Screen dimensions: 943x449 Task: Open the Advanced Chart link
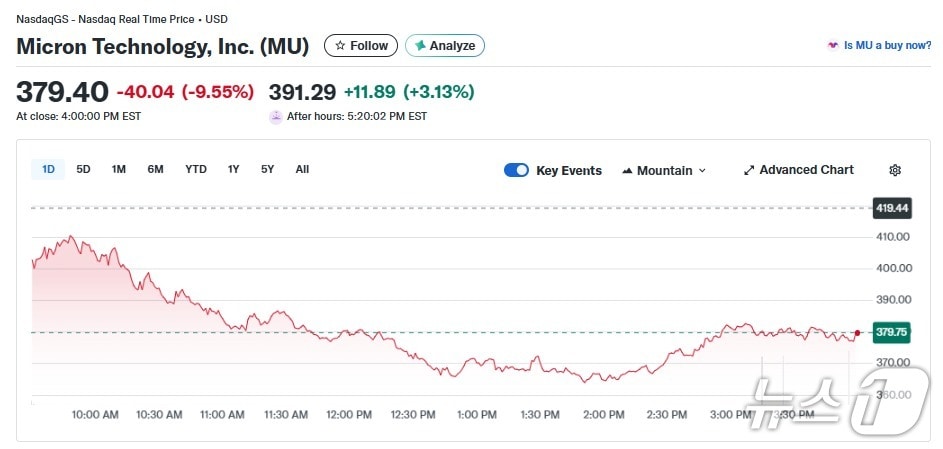pos(806,170)
